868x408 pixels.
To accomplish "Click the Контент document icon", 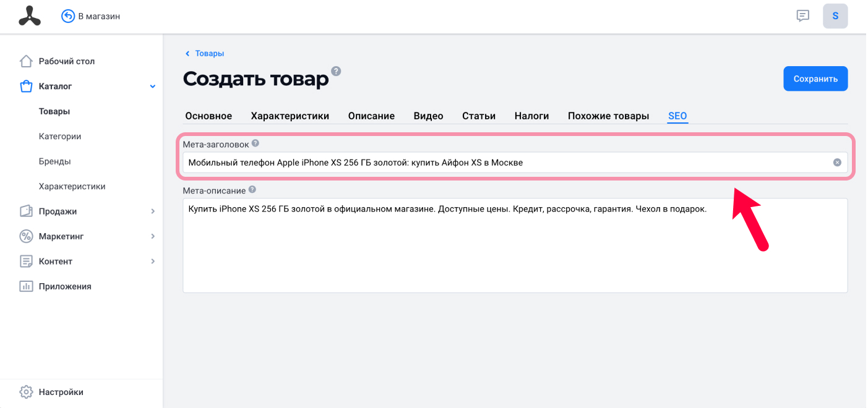I will (x=26, y=261).
